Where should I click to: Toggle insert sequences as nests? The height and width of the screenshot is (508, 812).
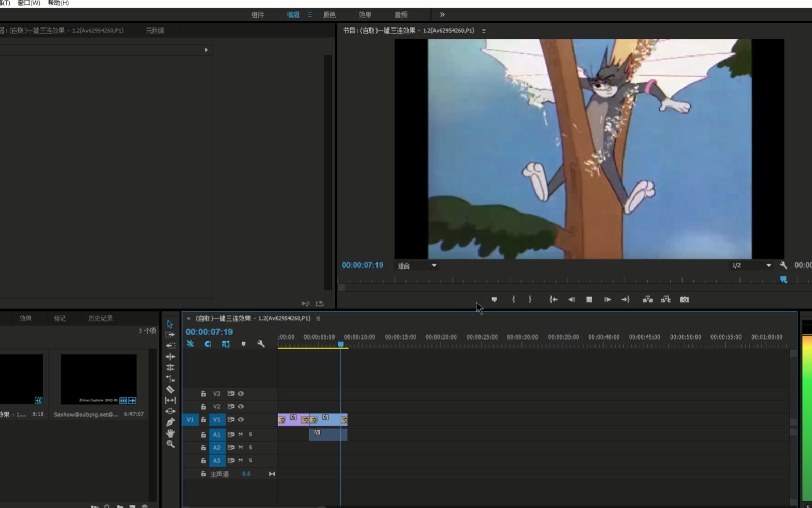click(190, 344)
